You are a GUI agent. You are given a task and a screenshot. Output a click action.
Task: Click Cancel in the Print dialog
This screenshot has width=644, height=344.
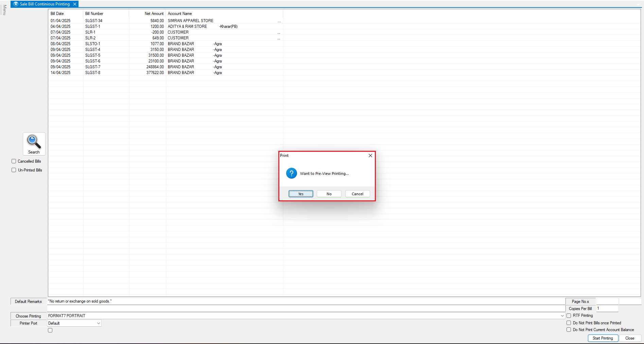[x=357, y=194]
